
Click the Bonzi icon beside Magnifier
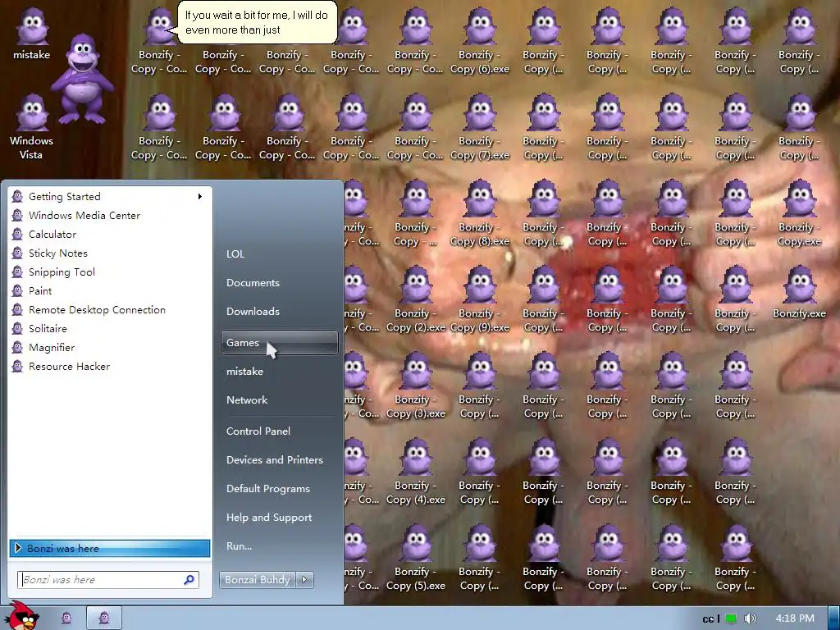coord(17,347)
